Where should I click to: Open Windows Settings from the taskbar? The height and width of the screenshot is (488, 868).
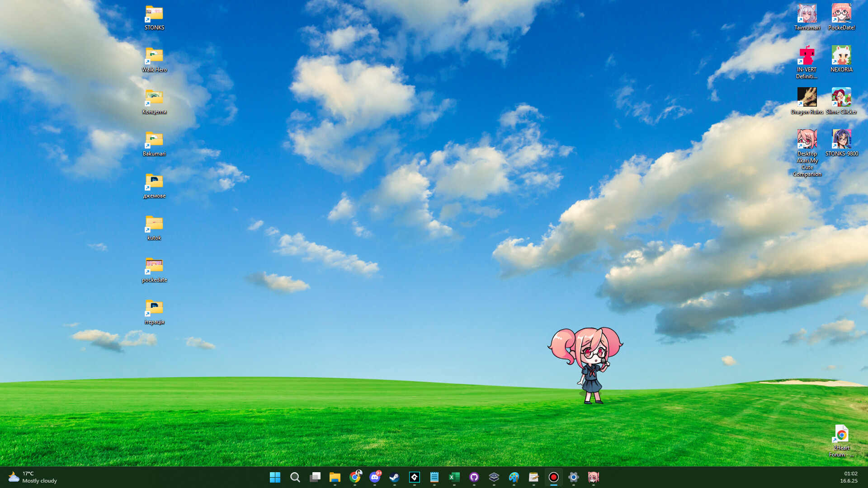(x=573, y=477)
